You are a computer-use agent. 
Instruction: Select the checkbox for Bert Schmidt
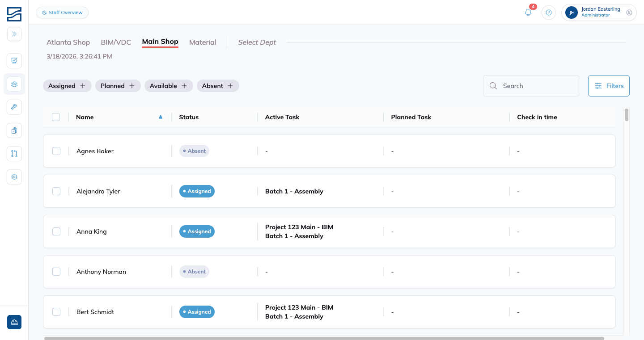tap(56, 312)
